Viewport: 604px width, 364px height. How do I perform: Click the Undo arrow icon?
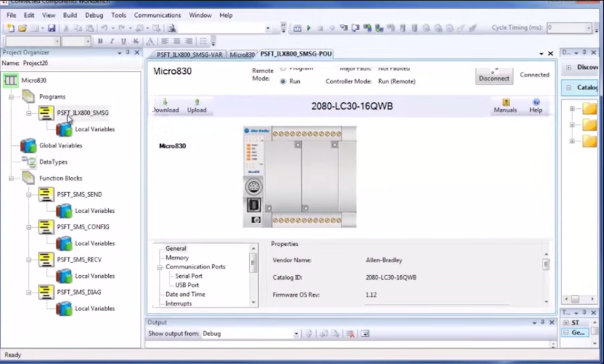(104, 28)
